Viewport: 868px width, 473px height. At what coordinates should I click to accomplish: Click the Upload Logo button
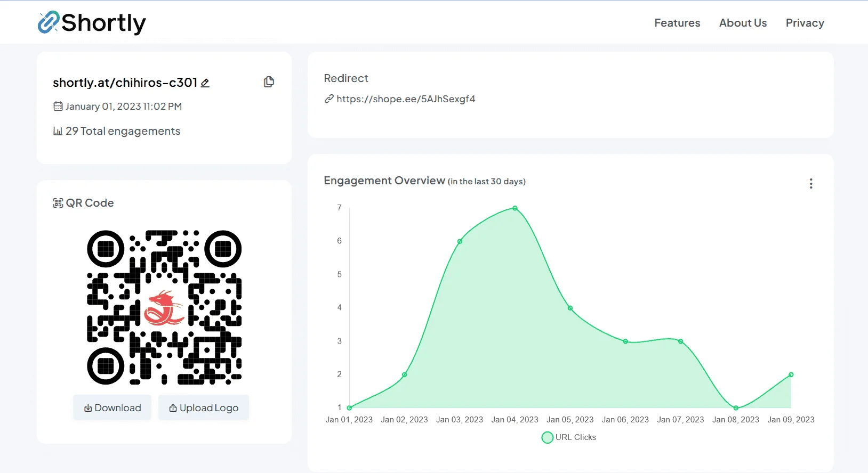204,407
